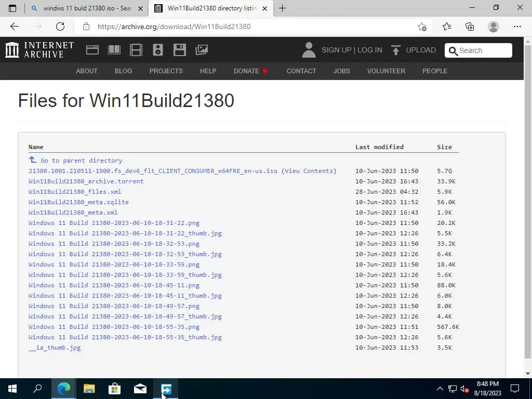This screenshot has height=399, width=532.
Task: Click the taskbar clock showing 8:48 PM
Action: pos(487,389)
